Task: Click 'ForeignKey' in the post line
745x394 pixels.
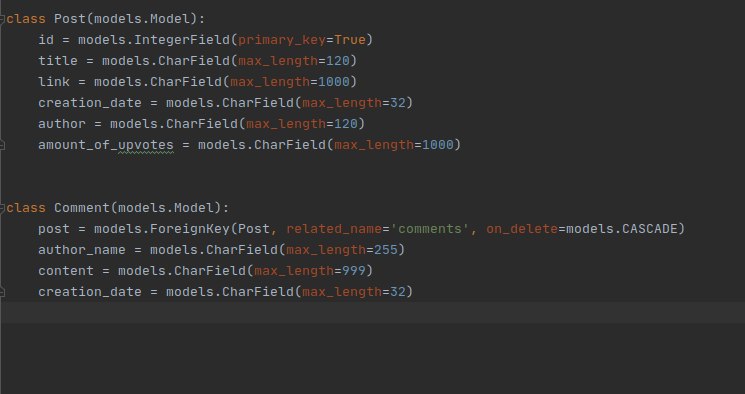Action: click(x=190, y=229)
